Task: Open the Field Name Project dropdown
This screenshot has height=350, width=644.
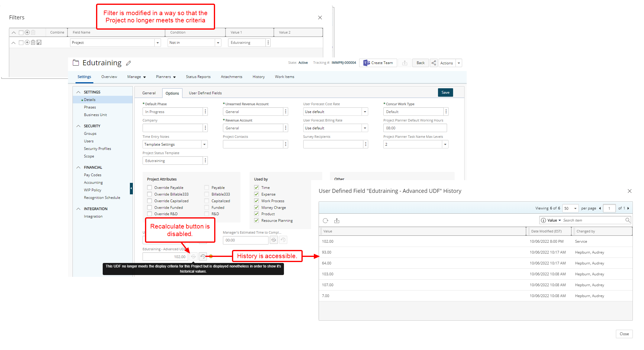Action: (158, 43)
